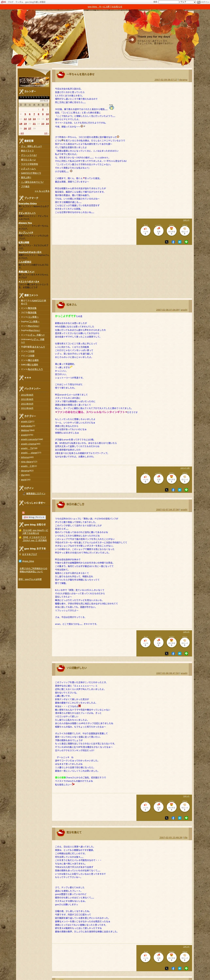Click the life category on 気分を換えて post

186,838
